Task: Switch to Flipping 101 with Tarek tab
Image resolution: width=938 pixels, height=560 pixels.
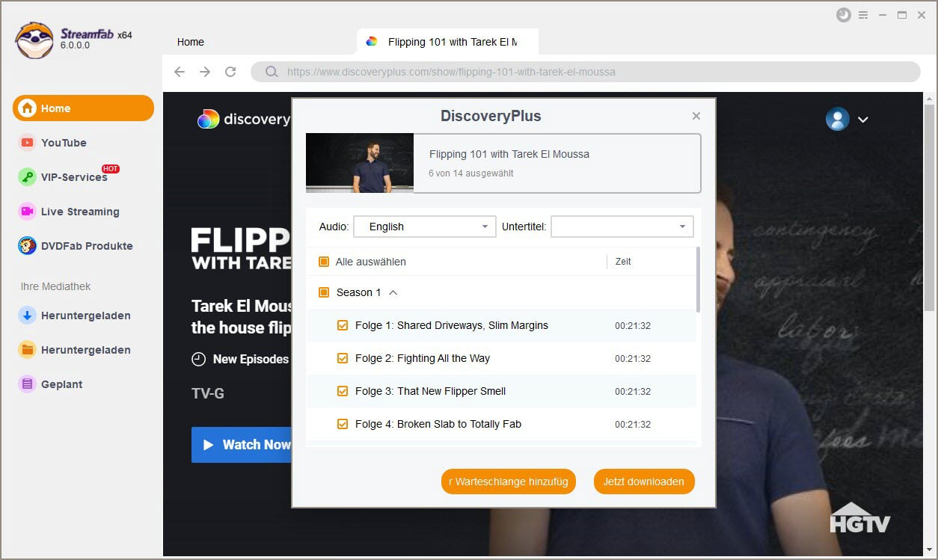Action: coord(447,42)
